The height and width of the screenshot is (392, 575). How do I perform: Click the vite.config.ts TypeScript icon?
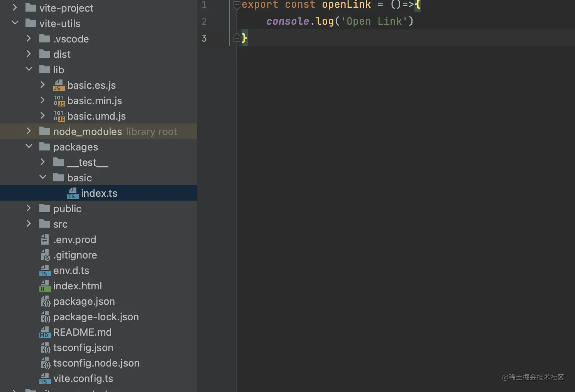45,378
